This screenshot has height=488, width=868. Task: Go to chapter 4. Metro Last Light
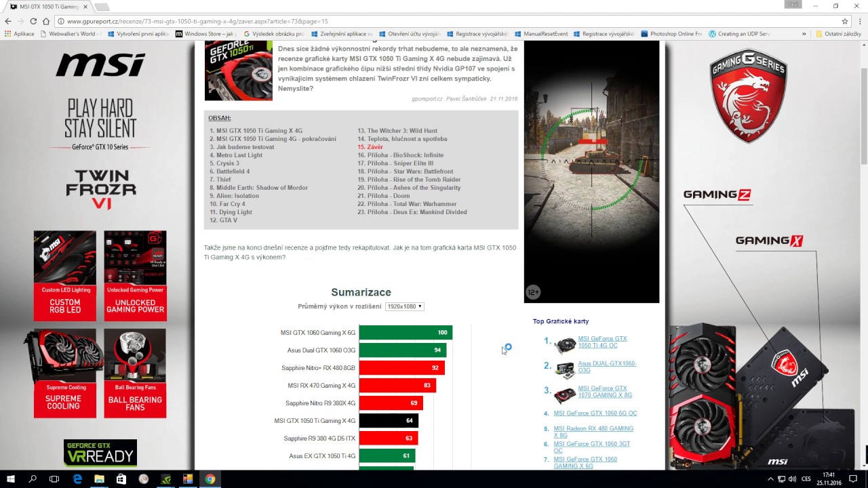tap(235, 155)
